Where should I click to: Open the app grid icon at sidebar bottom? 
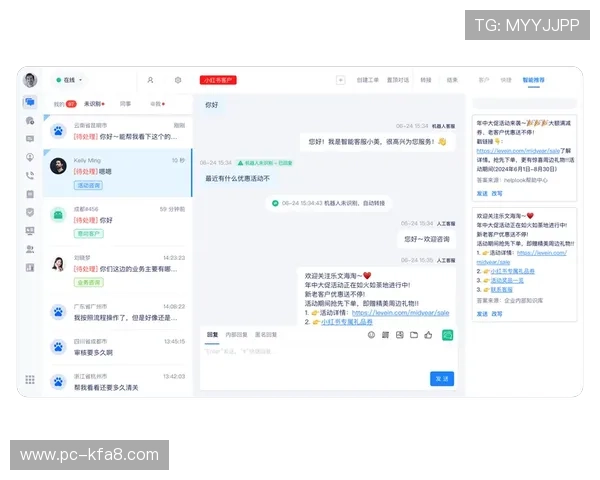pyautogui.click(x=30, y=379)
